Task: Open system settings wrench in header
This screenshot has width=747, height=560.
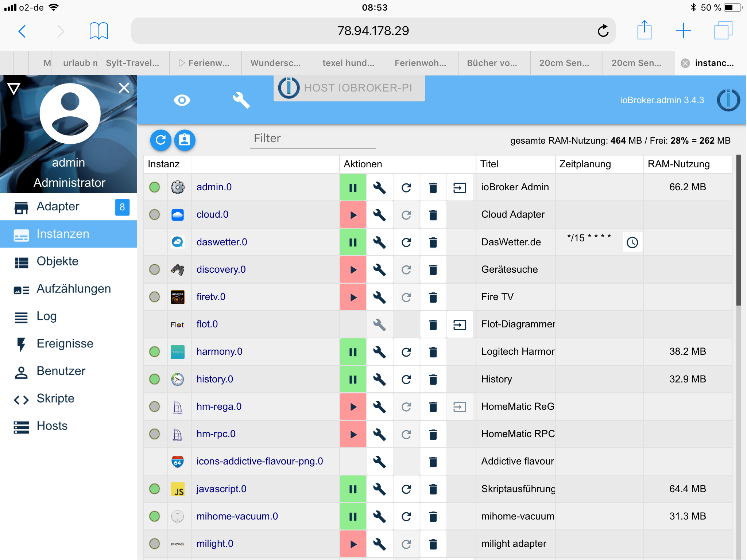Action: (241, 100)
